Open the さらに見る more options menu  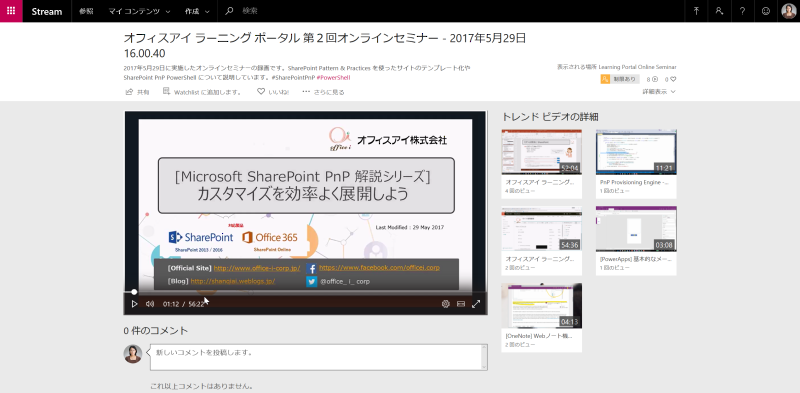coord(323,92)
